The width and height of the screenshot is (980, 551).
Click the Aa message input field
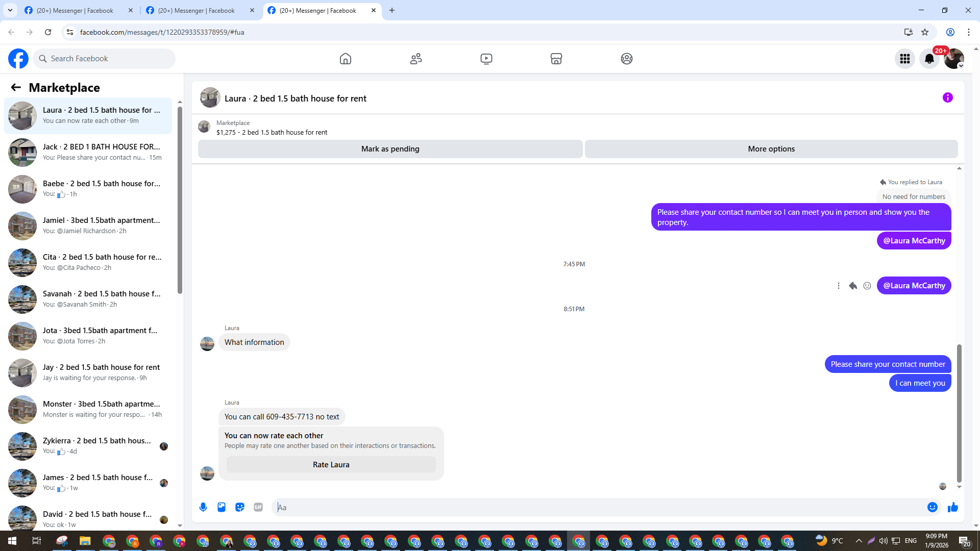click(x=597, y=507)
